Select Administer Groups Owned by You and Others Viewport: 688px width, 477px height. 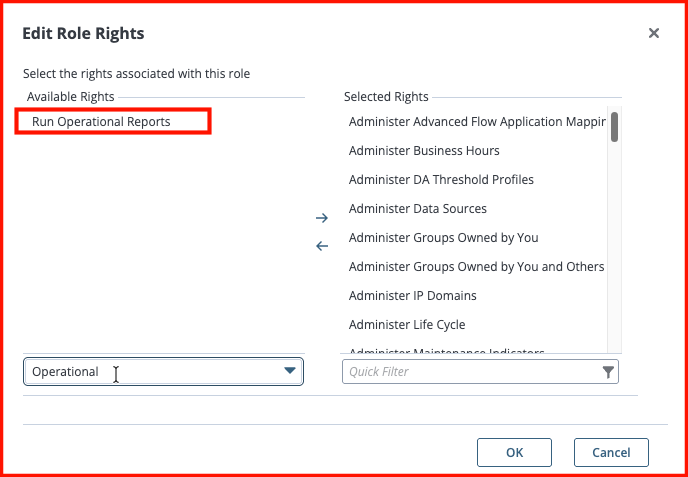(x=476, y=266)
